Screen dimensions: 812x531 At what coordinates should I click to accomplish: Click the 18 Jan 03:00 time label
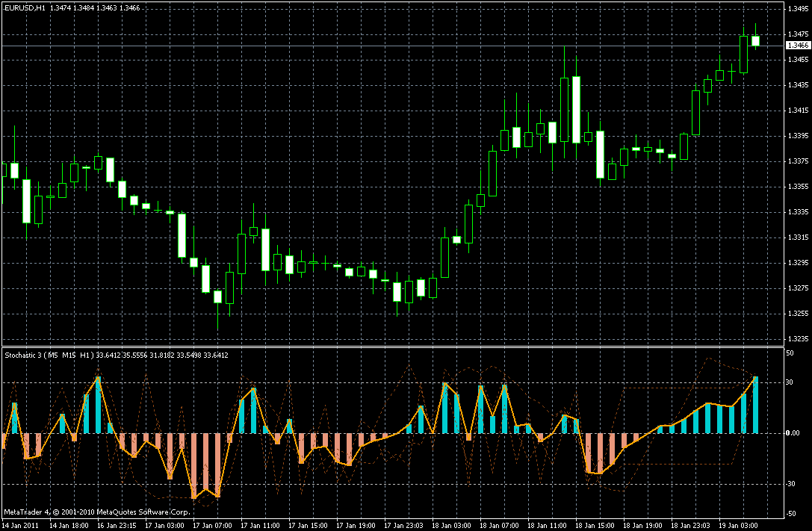(x=452, y=525)
